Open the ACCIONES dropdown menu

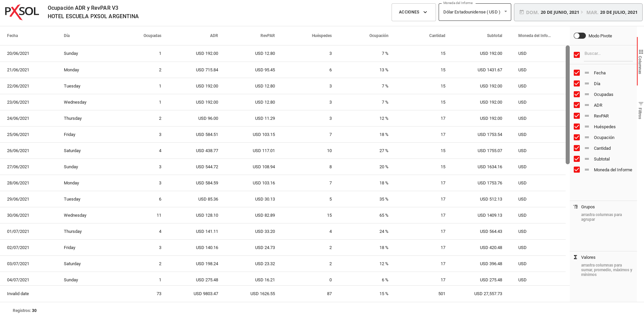[413, 12]
